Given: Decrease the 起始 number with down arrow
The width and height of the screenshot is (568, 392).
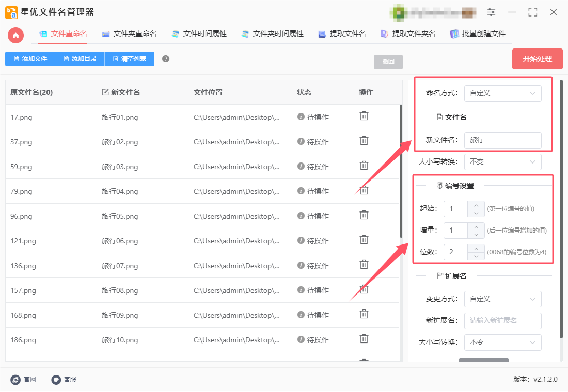Looking at the screenshot, I should 476,213.
